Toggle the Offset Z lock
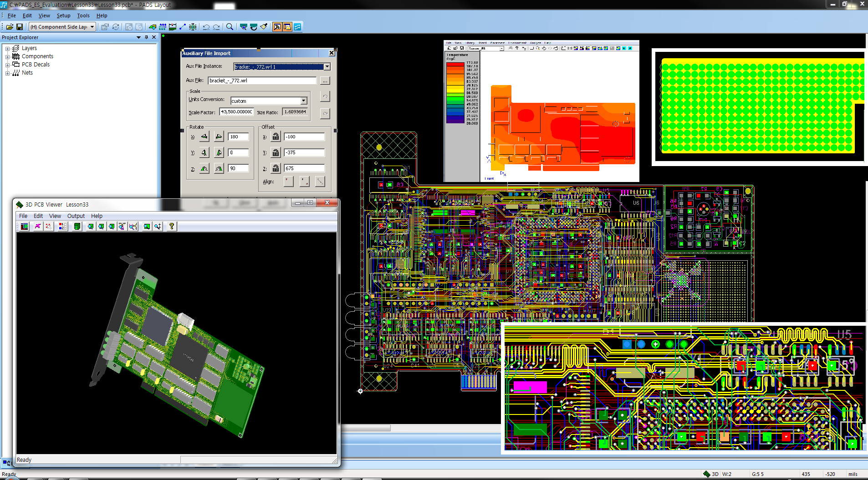 coord(276,168)
